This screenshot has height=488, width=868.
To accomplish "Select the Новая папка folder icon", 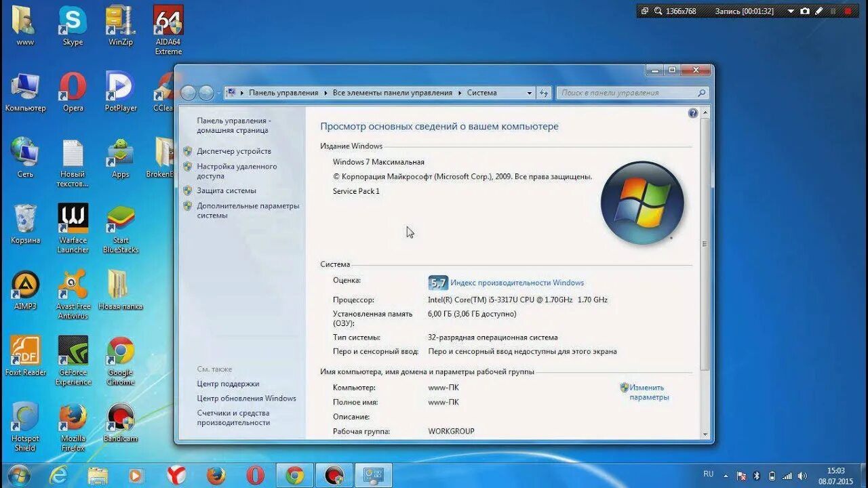I will 121,290.
